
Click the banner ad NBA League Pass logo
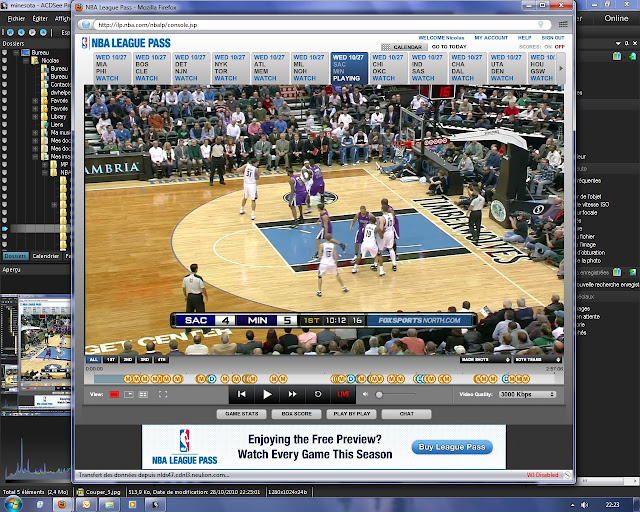coord(184,447)
